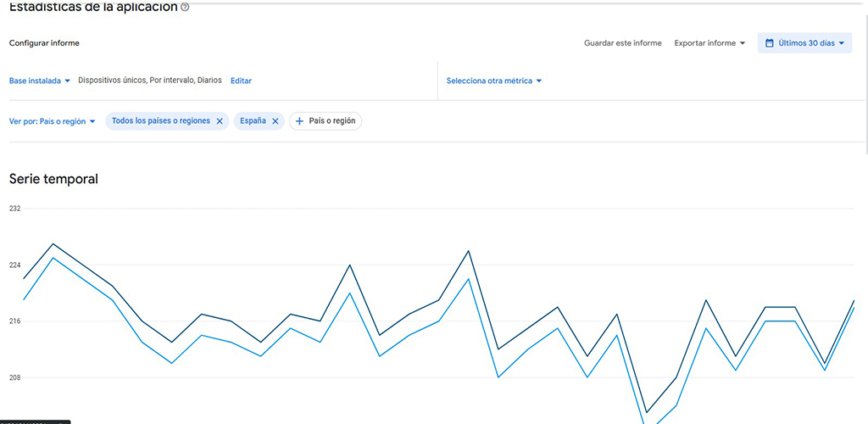Select Todos los países o regiones chip label
Image resolution: width=868 pixels, height=424 pixels.
[x=161, y=120]
